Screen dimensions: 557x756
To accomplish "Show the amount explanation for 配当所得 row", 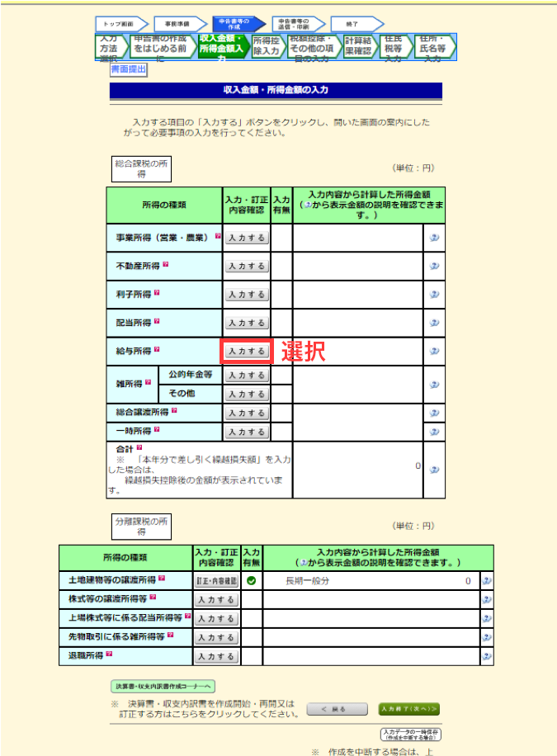I will tap(434, 323).
